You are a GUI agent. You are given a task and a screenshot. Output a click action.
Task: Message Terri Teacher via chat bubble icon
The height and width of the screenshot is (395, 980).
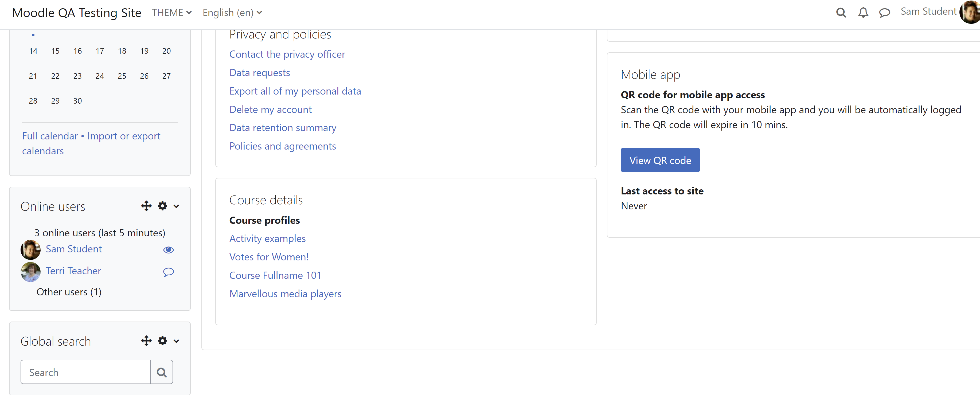[x=169, y=272]
